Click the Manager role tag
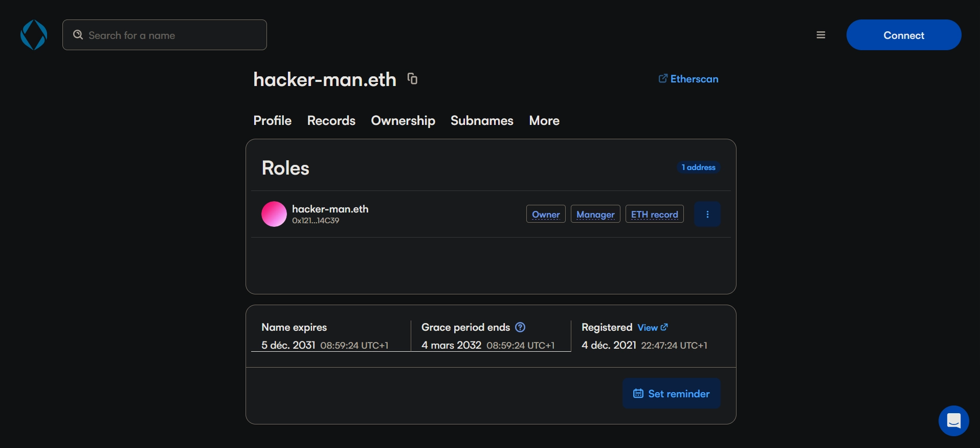Viewport: 980px width, 448px height. 595,214
